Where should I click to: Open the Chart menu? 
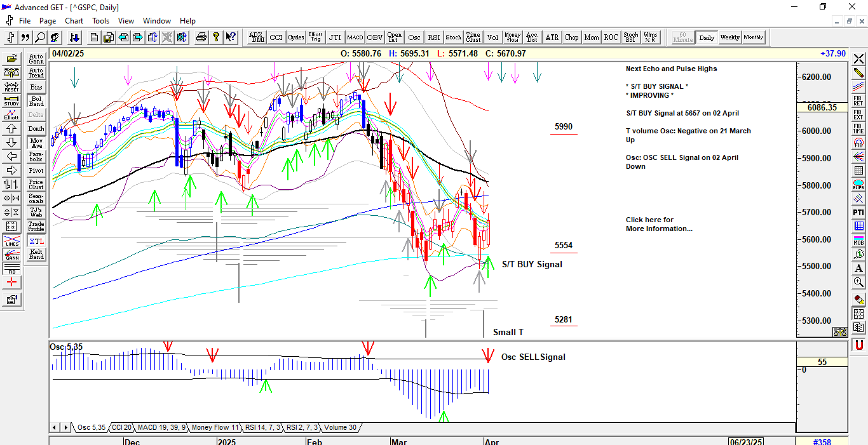pos(74,21)
